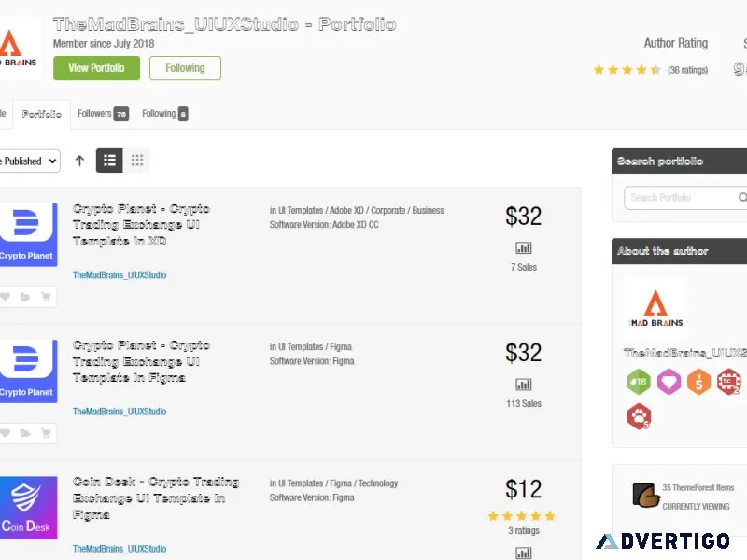
Task: Open the Followers tab
Action: click(103, 114)
